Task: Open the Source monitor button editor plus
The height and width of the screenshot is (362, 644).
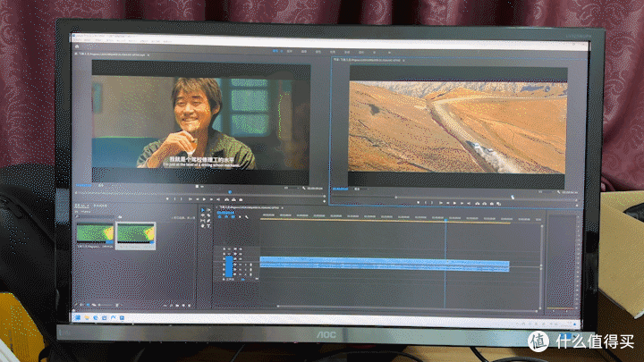Action: tap(325, 201)
